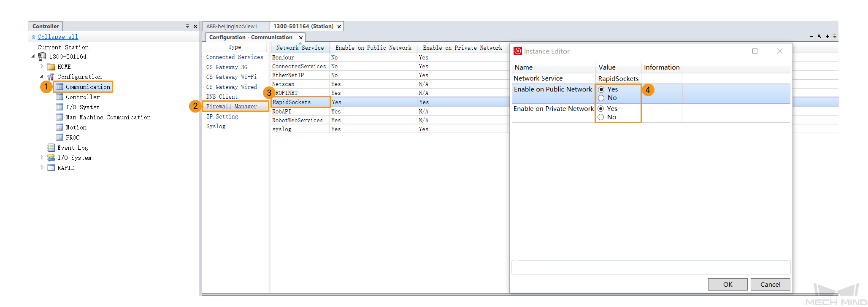Select Man-Machine Communication tree item

click(108, 117)
